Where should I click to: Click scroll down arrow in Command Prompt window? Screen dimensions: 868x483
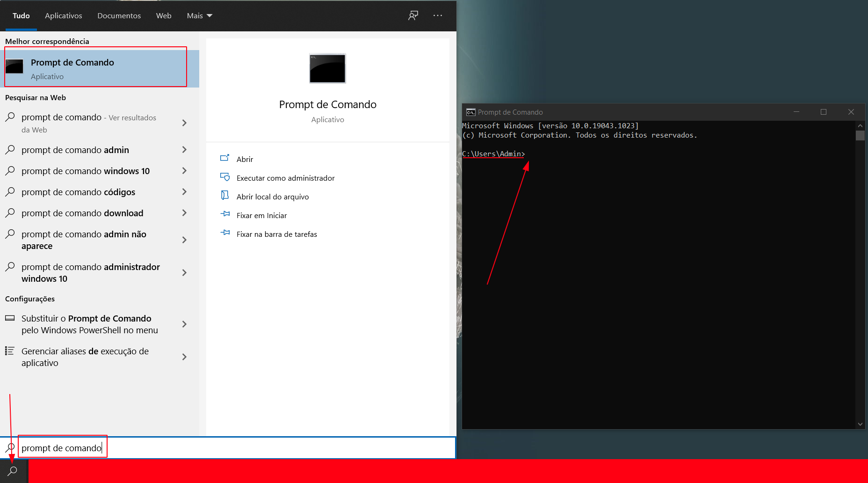tap(860, 424)
